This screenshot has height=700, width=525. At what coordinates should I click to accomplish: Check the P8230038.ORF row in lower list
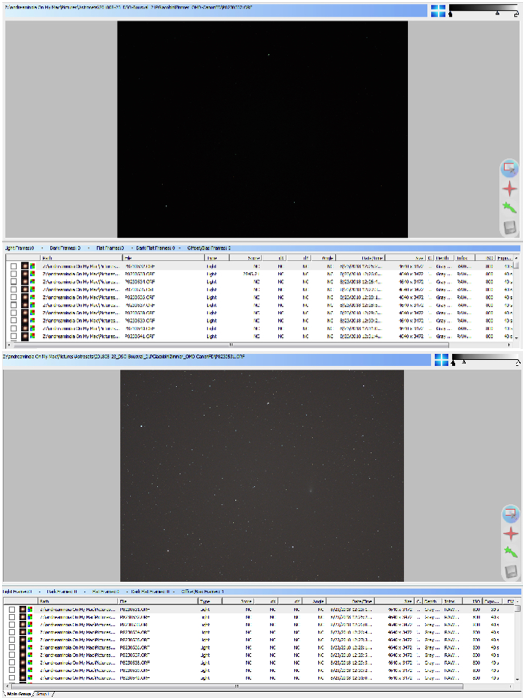pyautogui.click(x=12, y=662)
